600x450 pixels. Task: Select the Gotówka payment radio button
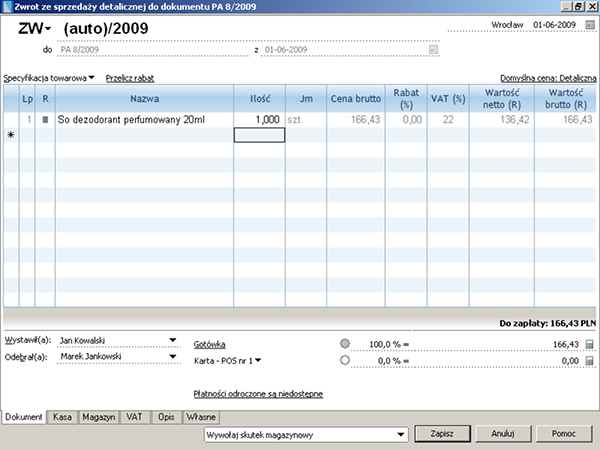tap(345, 344)
